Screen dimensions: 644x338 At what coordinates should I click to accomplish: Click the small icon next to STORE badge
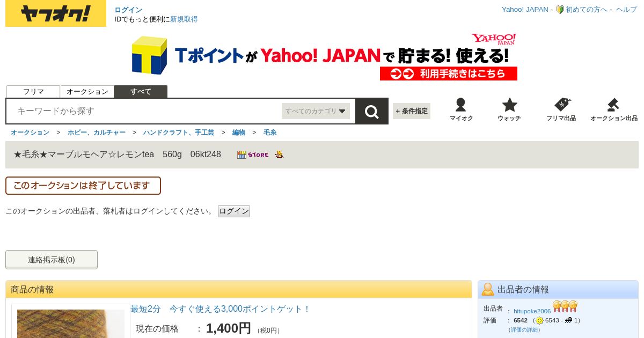click(279, 155)
